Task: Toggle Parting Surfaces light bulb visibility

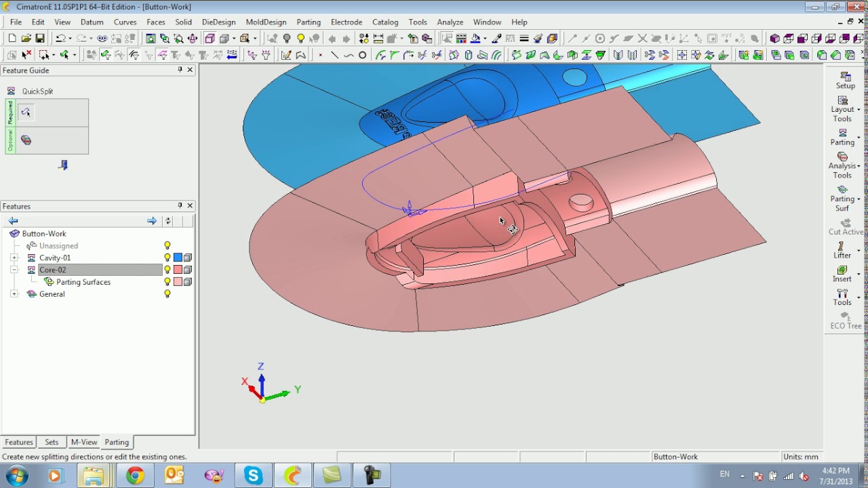Action: (167, 282)
